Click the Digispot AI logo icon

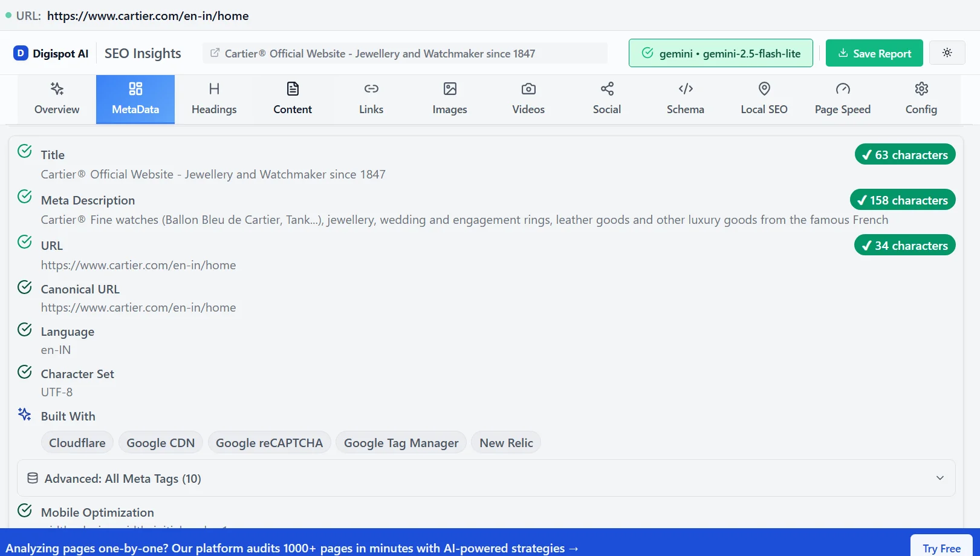21,53
